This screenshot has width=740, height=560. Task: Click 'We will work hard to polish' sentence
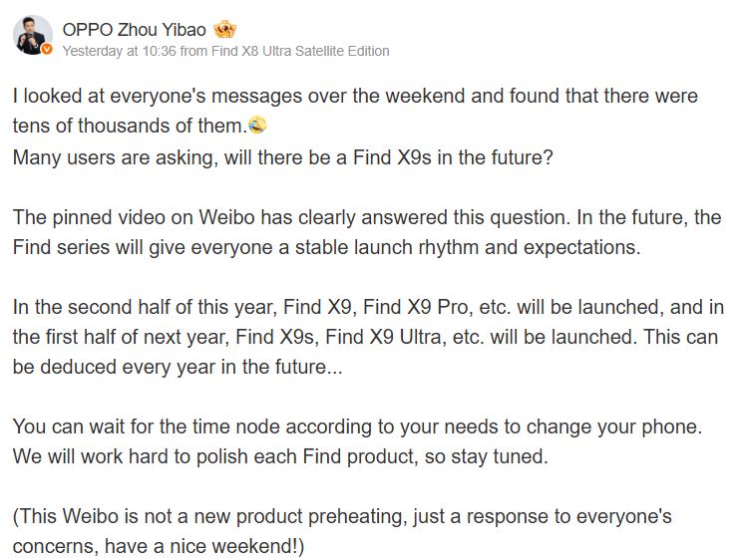(x=280, y=456)
